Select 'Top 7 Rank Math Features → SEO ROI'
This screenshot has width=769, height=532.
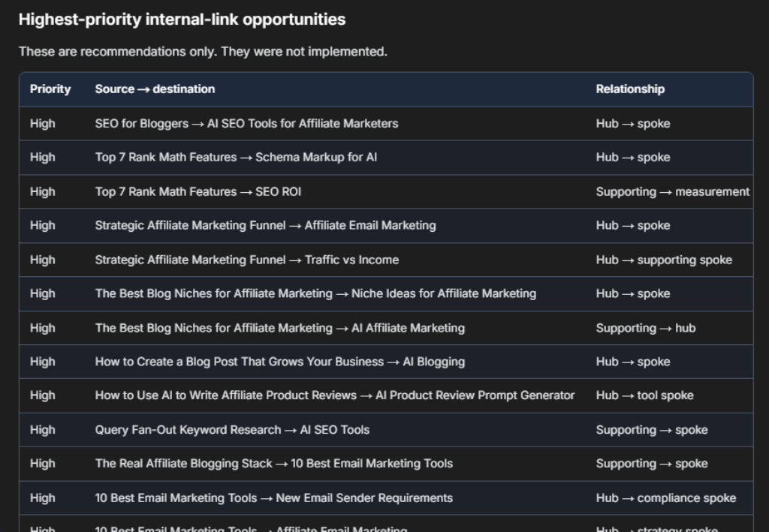point(198,191)
